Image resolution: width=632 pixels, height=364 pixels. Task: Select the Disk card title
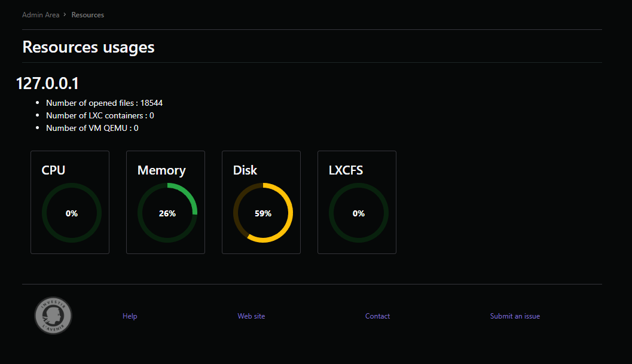[x=245, y=170]
